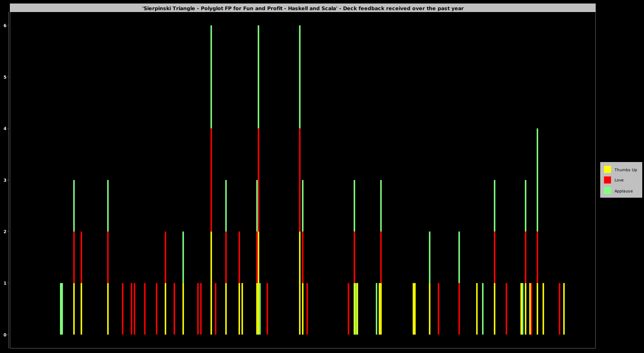
Task: Click the y-axis label 3
Action: click(x=5, y=180)
